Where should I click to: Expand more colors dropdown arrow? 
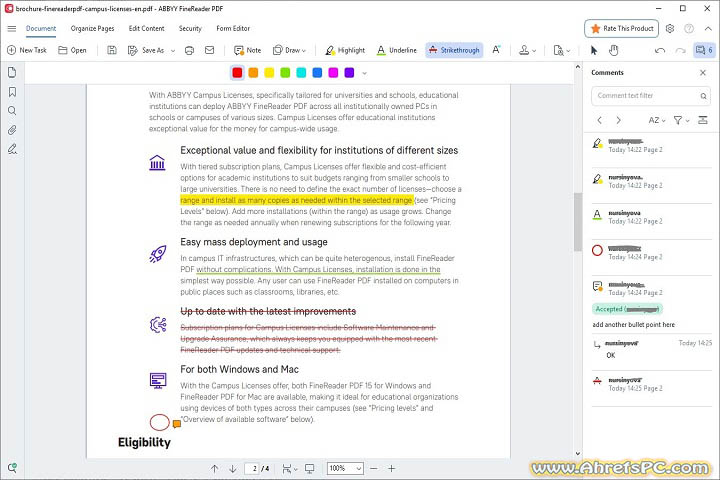pos(365,73)
